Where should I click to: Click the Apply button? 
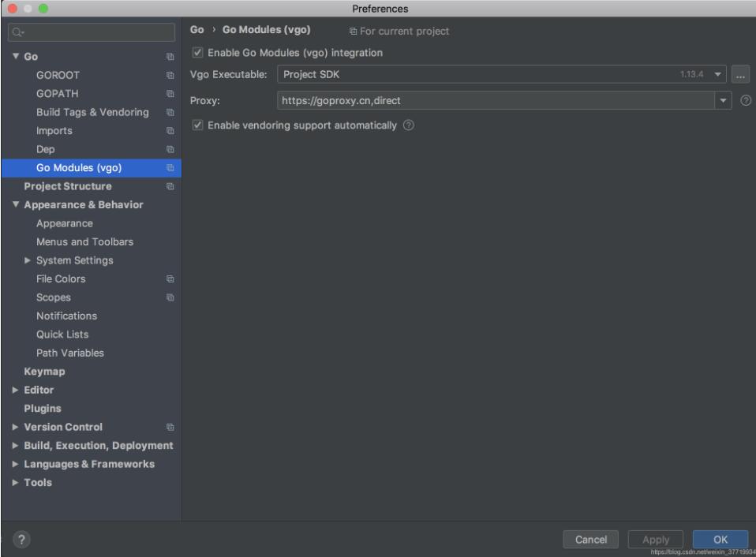tap(655, 539)
